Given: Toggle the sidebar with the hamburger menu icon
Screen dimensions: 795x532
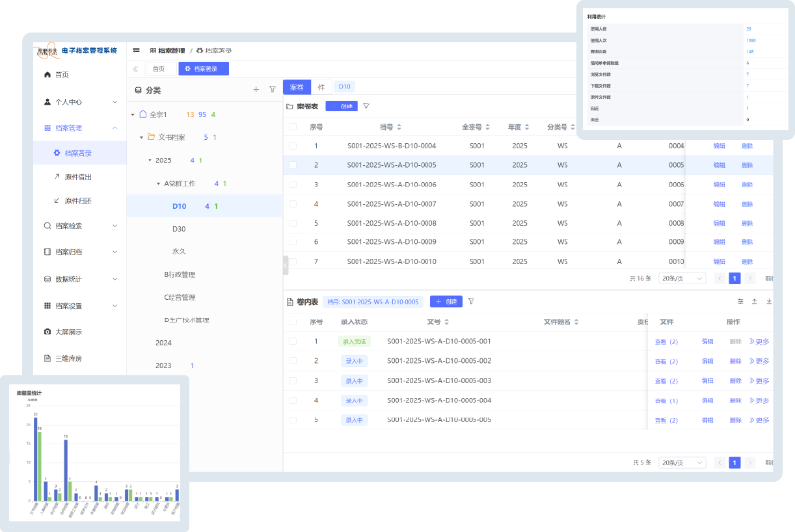Looking at the screenshot, I should [x=136, y=50].
